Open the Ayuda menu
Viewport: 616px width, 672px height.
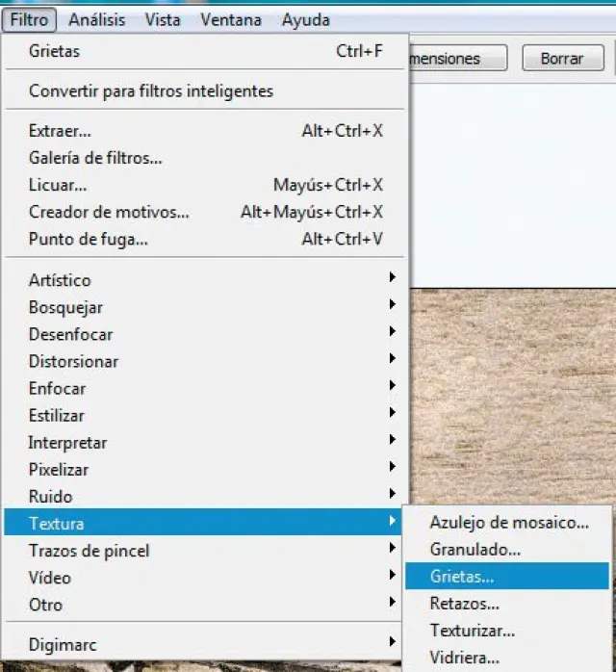point(305,19)
